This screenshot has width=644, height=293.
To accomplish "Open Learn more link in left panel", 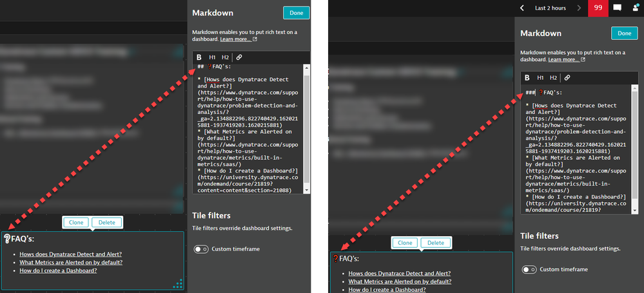I will 236,39.
